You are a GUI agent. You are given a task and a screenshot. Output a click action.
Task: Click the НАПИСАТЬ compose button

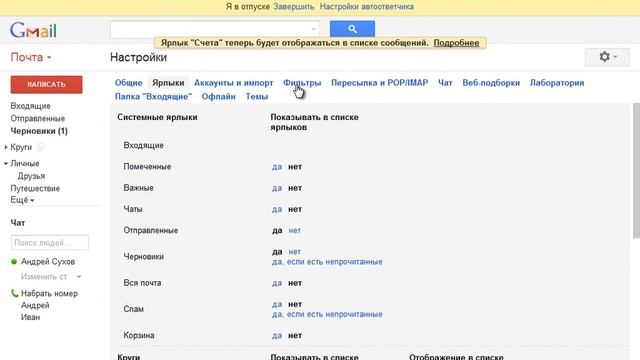[47, 84]
